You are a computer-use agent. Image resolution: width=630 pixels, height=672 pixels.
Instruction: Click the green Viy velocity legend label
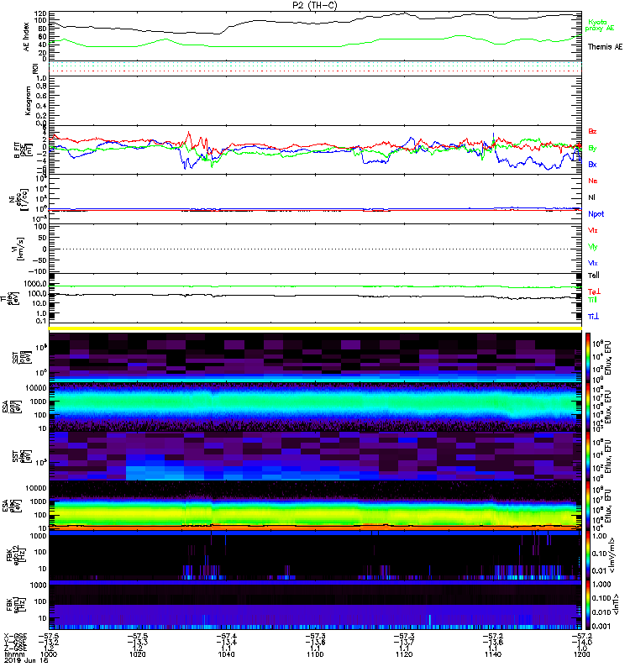[592, 246]
